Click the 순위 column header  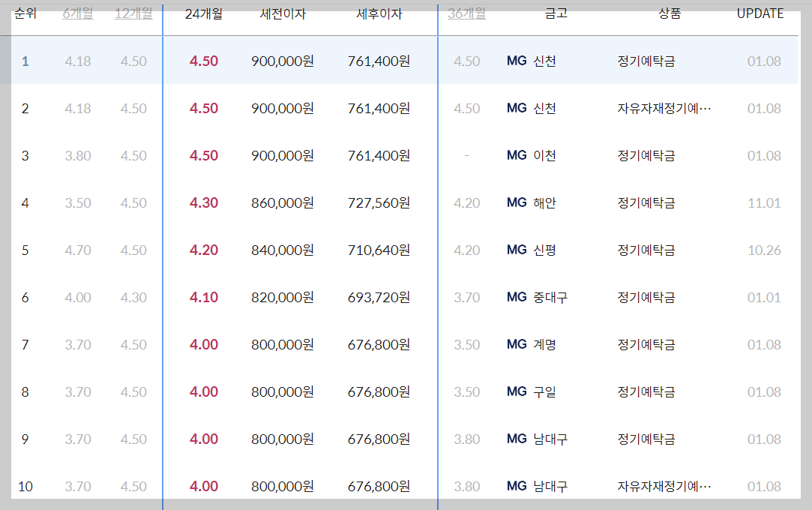[x=25, y=13]
